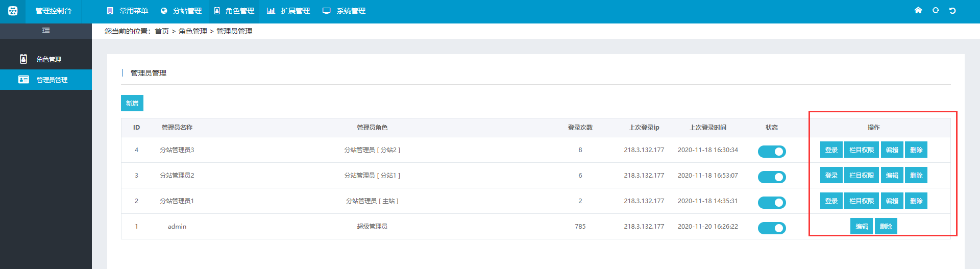980x269 pixels.
Task: Click the 角色管理 icon in the top navigation
Action: click(217, 11)
